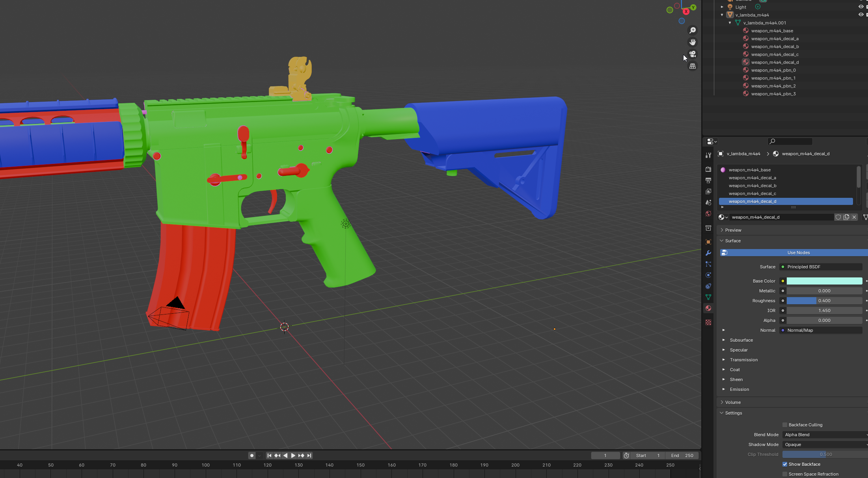Open the Blend Mode dropdown
This screenshot has height=478, width=868.
click(x=825, y=435)
